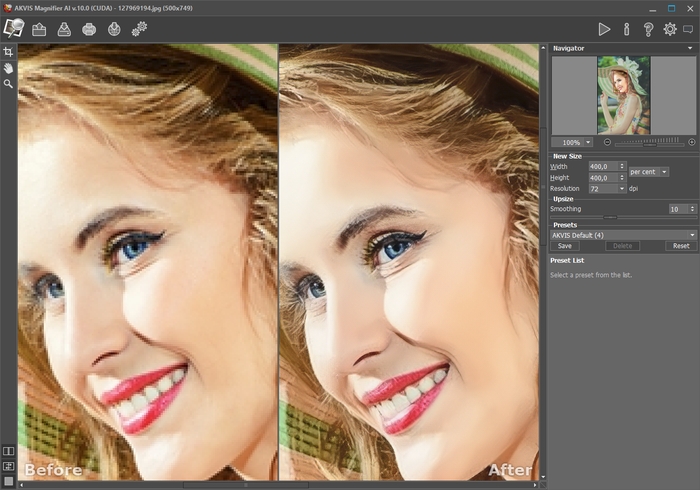Open the AKVIS Magnifier home page logo
The image size is (700, 490).
pyautogui.click(x=13, y=29)
